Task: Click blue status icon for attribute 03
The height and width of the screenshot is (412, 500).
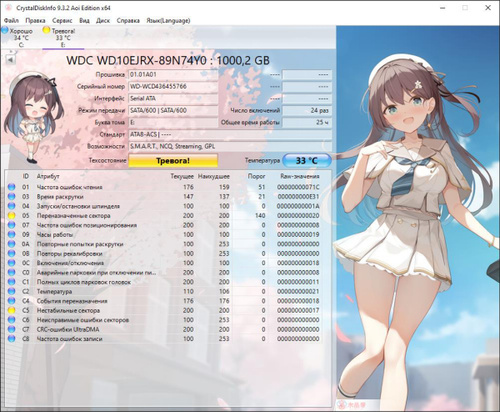Action: [x=12, y=197]
